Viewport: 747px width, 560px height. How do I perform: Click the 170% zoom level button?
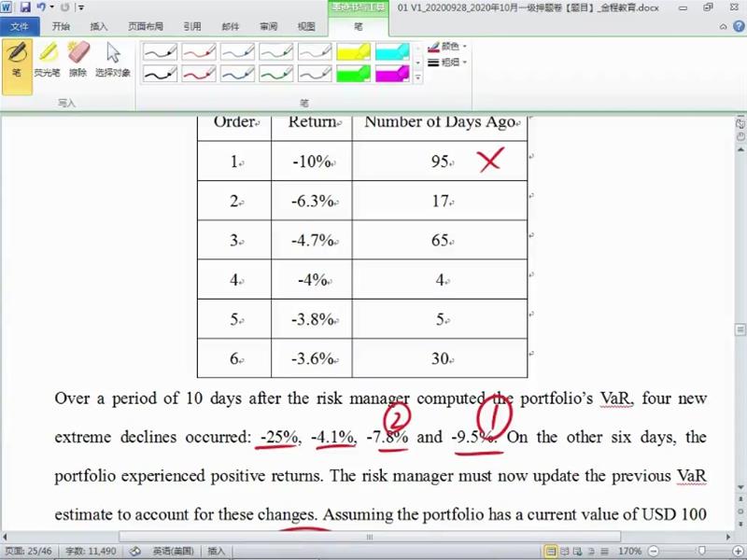(629, 552)
